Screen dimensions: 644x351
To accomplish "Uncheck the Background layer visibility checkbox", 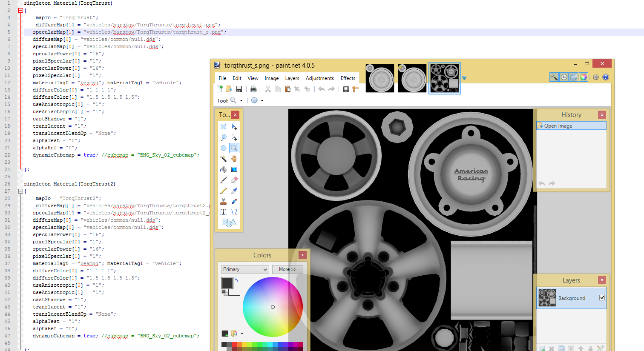I will tap(602, 298).
